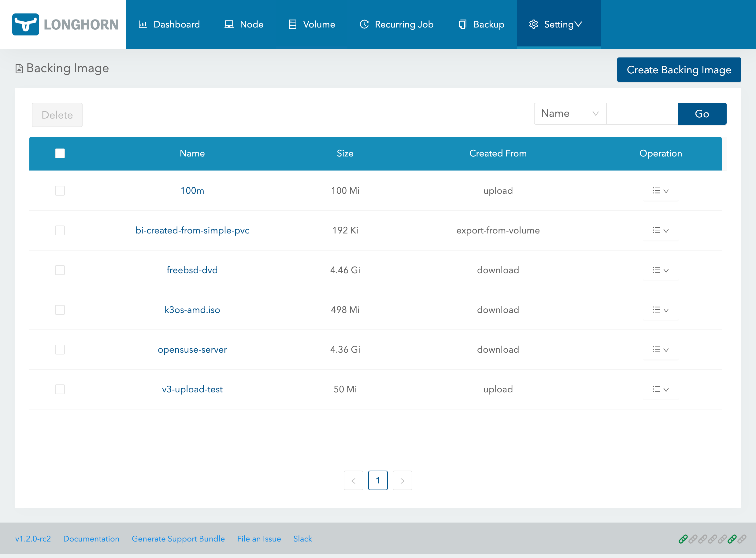756x558 pixels.
Task: Click the Dashboard chart icon
Action: [x=143, y=24]
